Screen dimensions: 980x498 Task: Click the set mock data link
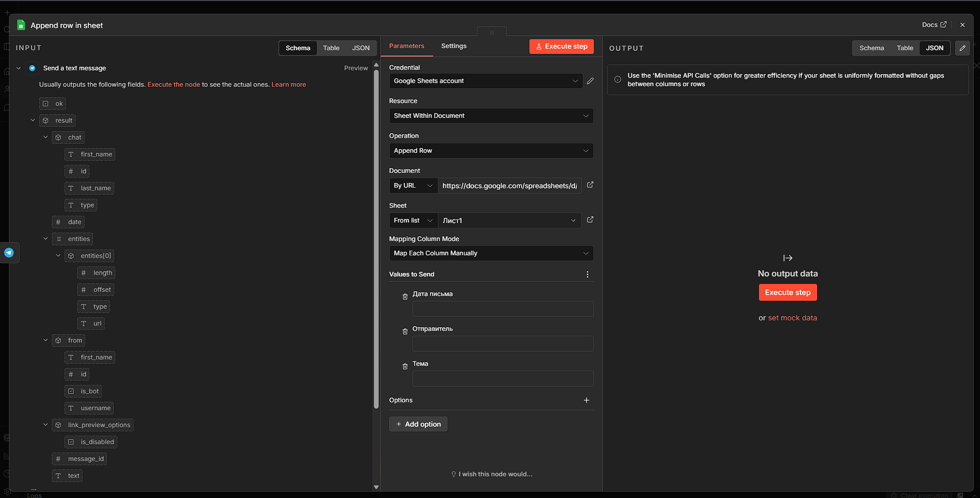(x=792, y=318)
